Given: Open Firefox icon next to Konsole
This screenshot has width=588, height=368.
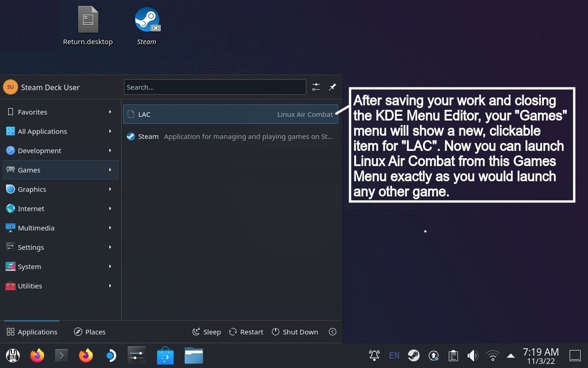Looking at the screenshot, I should pos(85,356).
